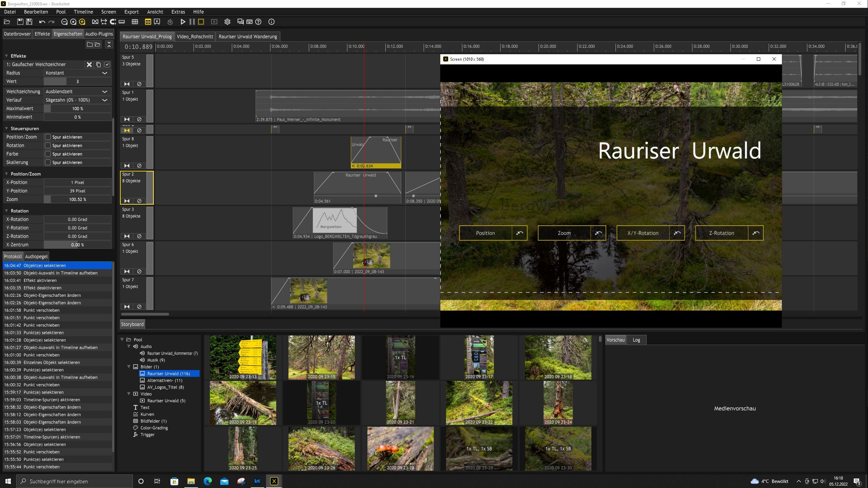Click the presentation screen icon
The height and width of the screenshot is (488, 868).
[157, 22]
